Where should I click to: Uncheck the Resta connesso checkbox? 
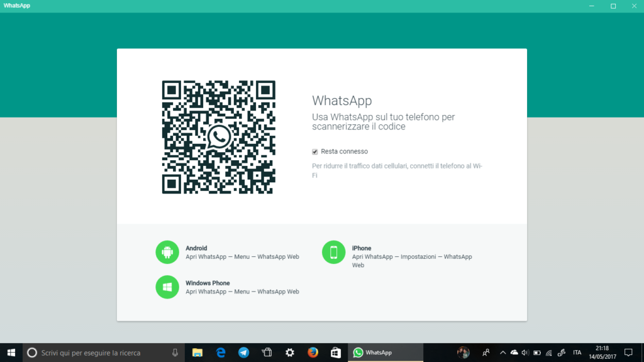tap(314, 151)
